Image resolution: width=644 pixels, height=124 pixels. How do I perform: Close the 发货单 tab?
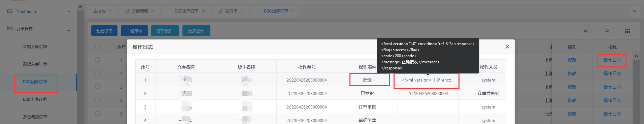[242, 11]
